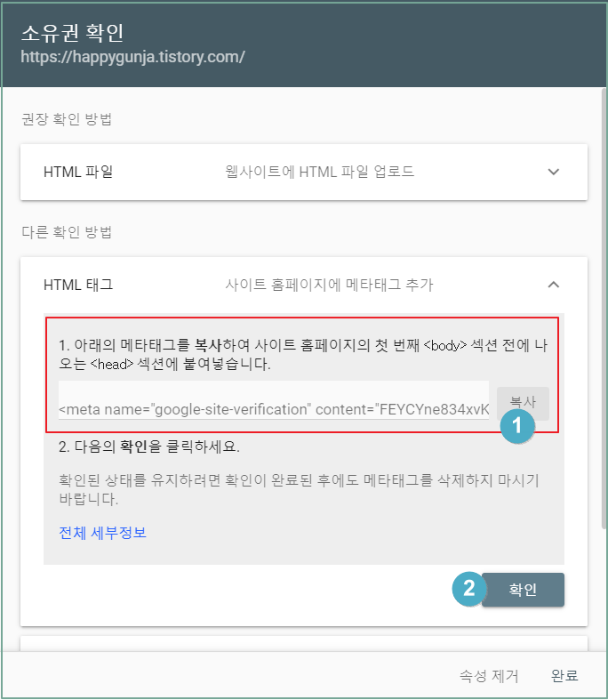
Task: Click the happygunja.tistory.com URL text
Action: tap(133, 57)
